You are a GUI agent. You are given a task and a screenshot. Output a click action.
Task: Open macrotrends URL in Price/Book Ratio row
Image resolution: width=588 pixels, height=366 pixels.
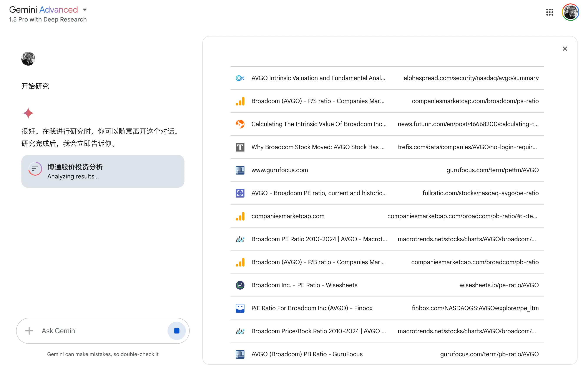pyautogui.click(x=467, y=331)
